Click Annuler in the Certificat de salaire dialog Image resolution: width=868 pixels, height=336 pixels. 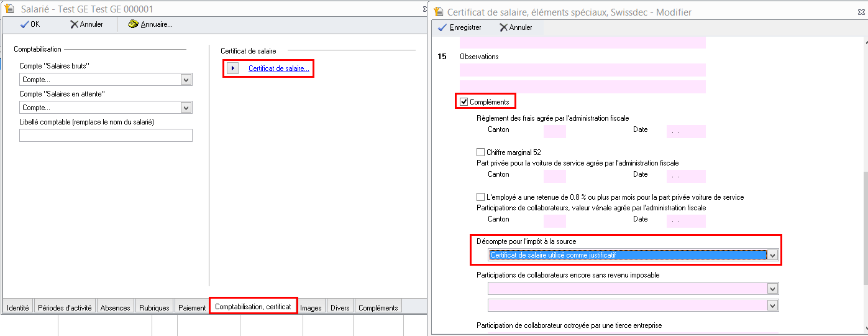(516, 27)
